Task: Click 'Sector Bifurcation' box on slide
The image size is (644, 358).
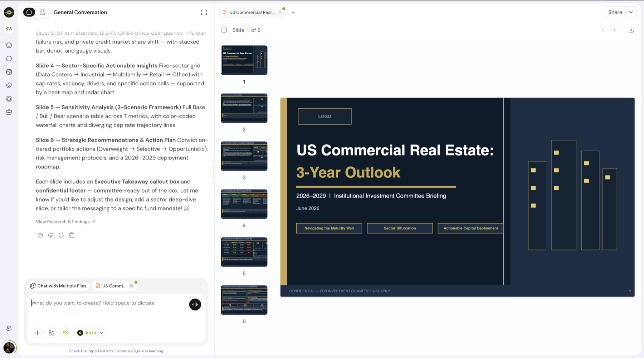Action: 400,228
